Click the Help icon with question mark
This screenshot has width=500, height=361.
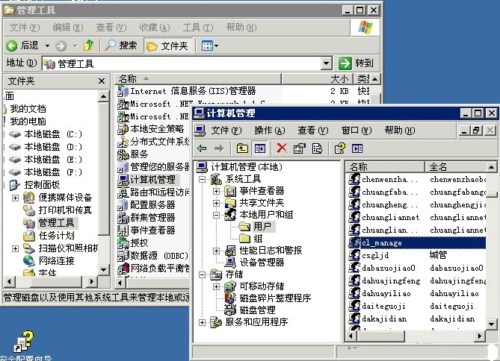click(x=340, y=148)
